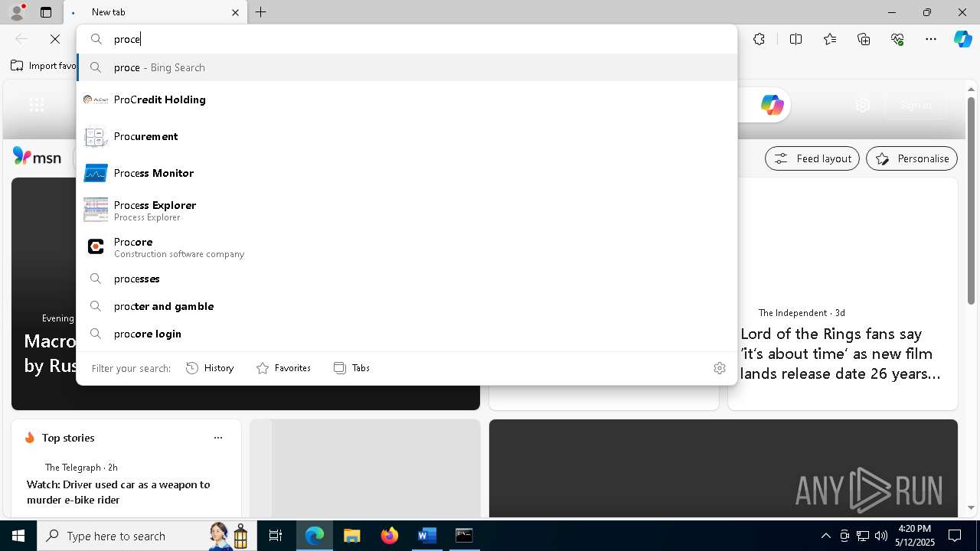Click Microsoft Edge taskbar icon
980x551 pixels.
[315, 536]
